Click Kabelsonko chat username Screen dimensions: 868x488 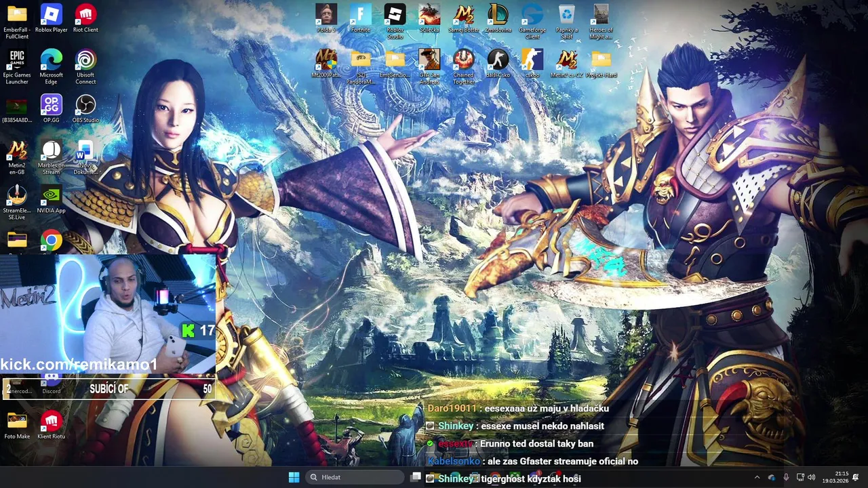pyautogui.click(x=454, y=461)
